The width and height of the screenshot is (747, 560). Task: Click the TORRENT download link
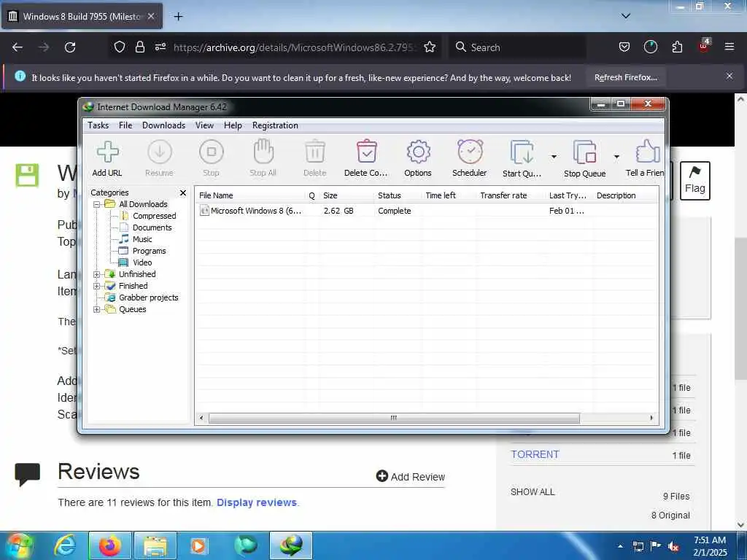tap(535, 454)
